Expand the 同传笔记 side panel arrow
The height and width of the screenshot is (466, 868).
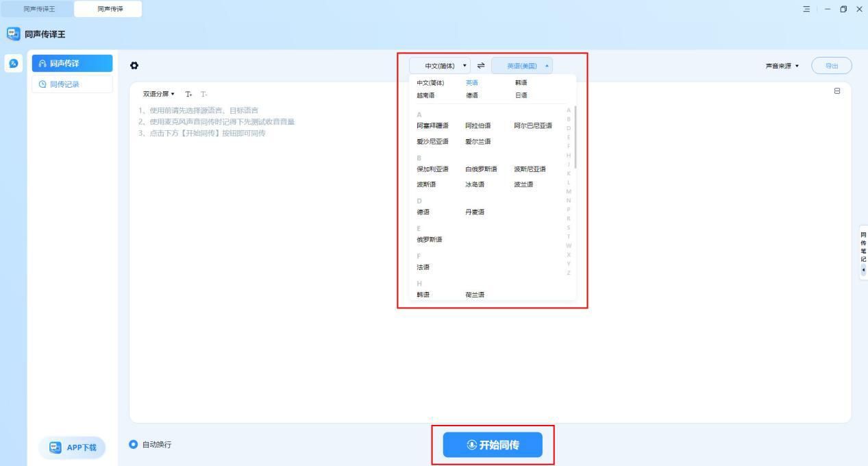pyautogui.click(x=863, y=269)
